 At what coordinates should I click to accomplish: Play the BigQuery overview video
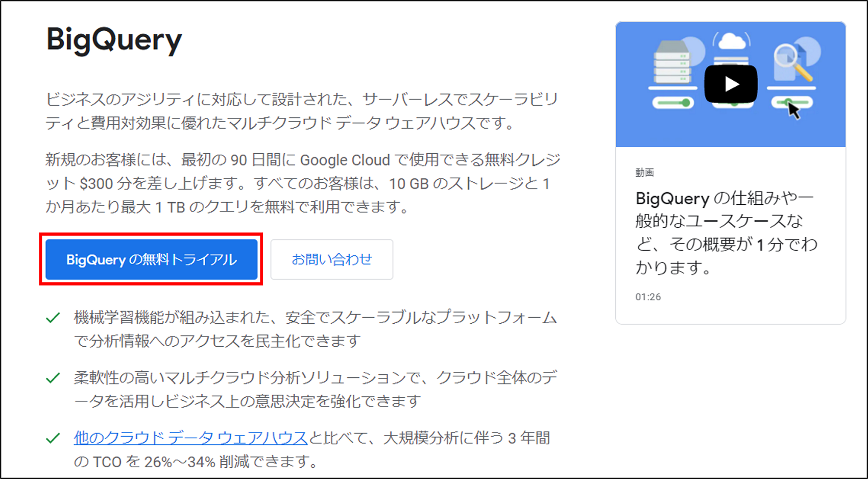point(731,84)
